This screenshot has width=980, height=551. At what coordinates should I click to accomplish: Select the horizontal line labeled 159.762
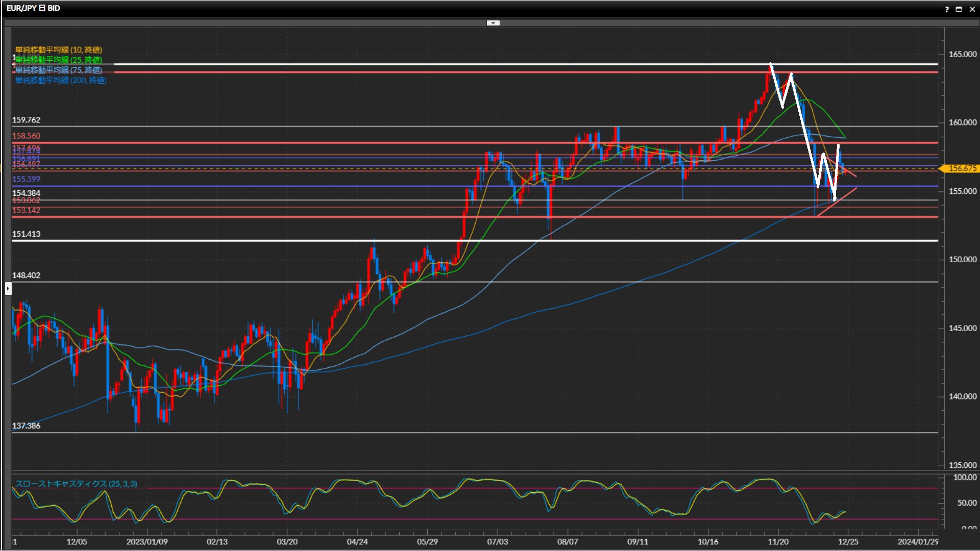(306, 126)
